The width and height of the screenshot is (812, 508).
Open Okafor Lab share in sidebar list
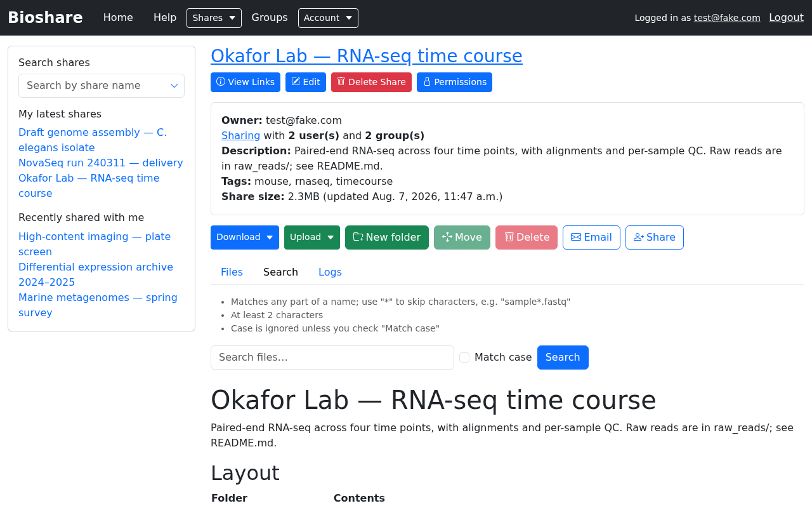point(89,186)
